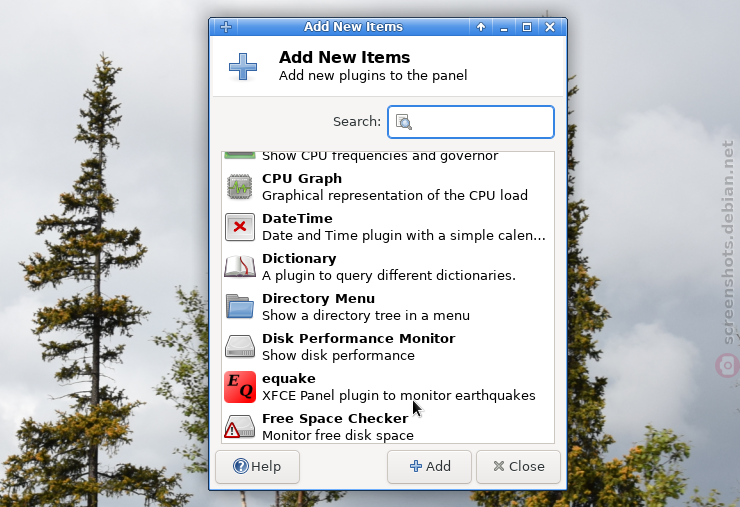Screen dimensions: 740x507
Task: Click 'Monitor free disk space' description
Action: [x=338, y=435]
